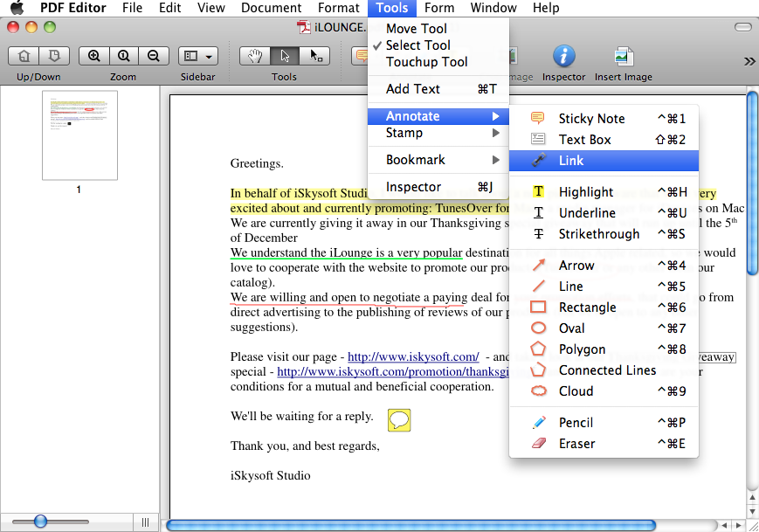Select the arrow Select Tool in the toolbar

pos(284,55)
